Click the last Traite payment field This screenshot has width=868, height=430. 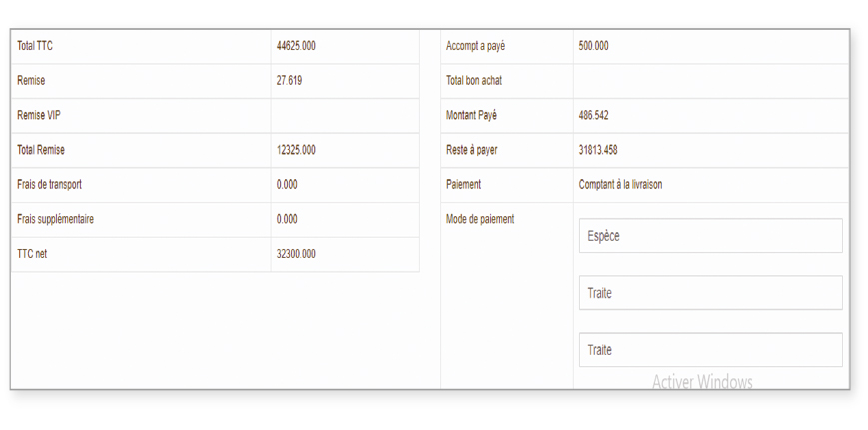click(711, 350)
